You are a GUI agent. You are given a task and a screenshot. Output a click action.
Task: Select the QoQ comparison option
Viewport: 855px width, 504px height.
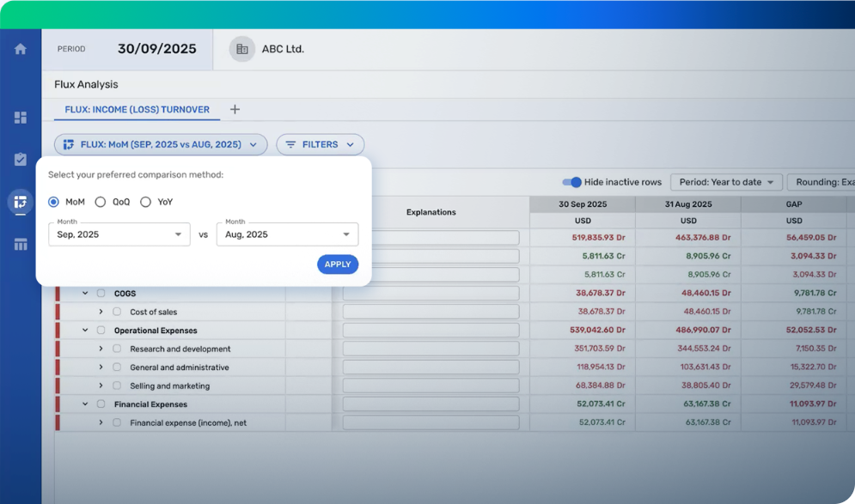coord(101,202)
